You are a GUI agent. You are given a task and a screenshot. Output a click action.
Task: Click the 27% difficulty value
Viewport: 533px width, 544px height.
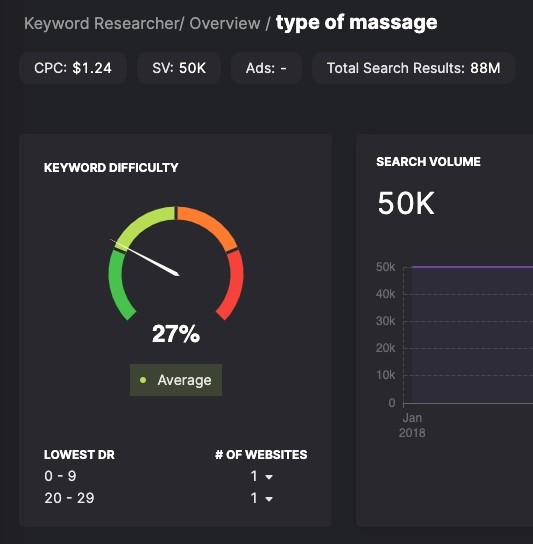(176, 334)
